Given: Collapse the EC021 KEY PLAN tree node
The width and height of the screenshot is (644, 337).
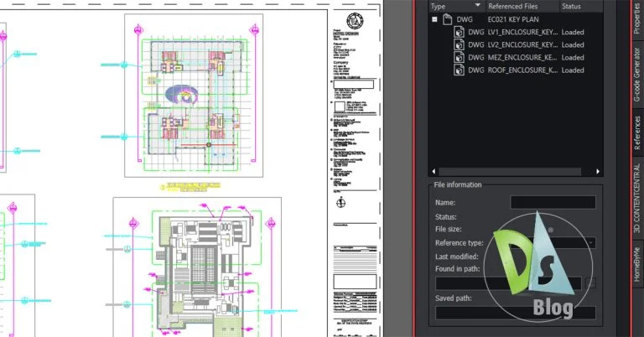Looking at the screenshot, I should pyautogui.click(x=434, y=18).
